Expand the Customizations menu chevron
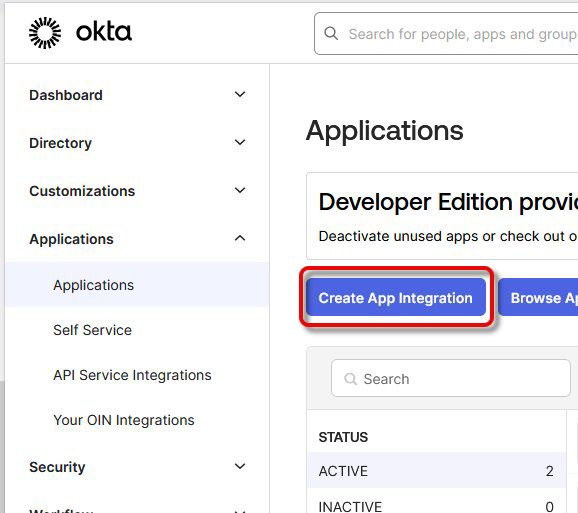This screenshot has width=578, height=513. (x=240, y=190)
